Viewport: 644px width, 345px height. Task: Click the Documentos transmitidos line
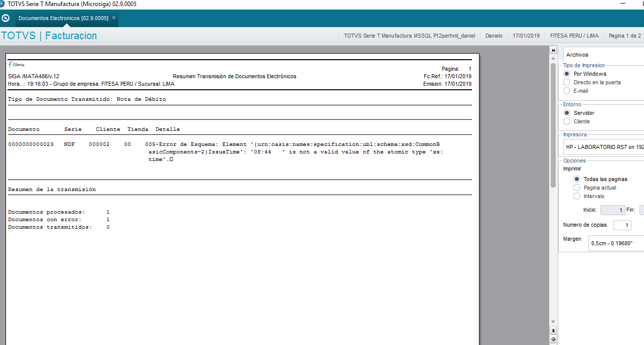click(x=59, y=227)
